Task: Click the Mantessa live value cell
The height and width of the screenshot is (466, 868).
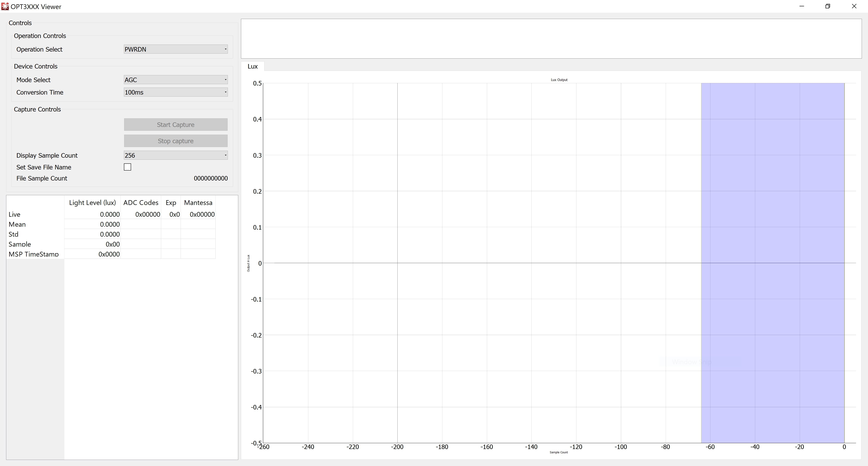Action: click(x=198, y=214)
